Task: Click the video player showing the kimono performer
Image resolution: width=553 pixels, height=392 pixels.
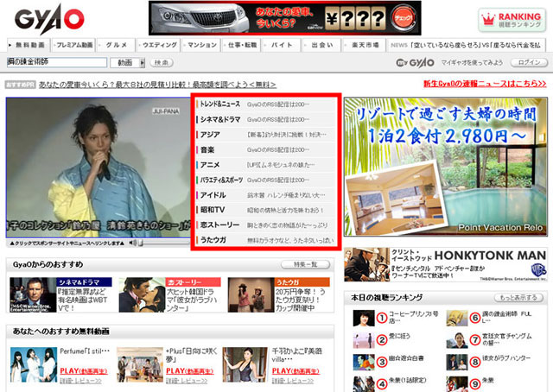Action: [99, 168]
